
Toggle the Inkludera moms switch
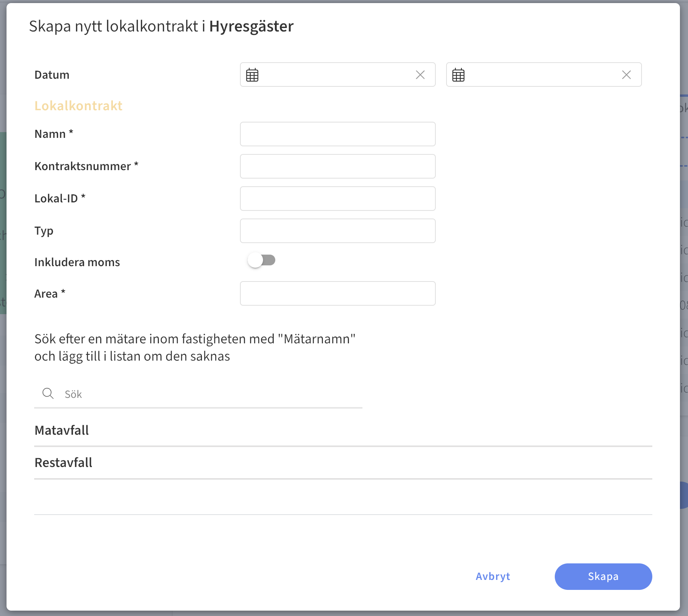[261, 260]
